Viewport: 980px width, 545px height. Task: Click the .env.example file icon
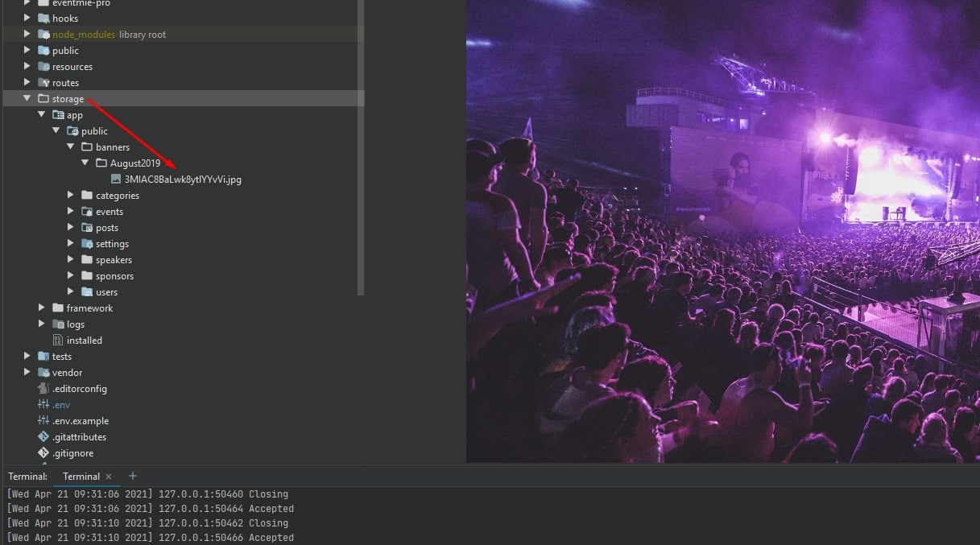(43, 421)
